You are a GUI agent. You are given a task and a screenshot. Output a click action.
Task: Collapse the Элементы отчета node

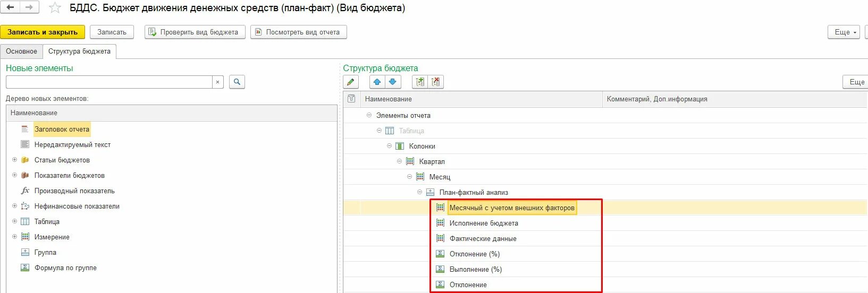point(369,115)
